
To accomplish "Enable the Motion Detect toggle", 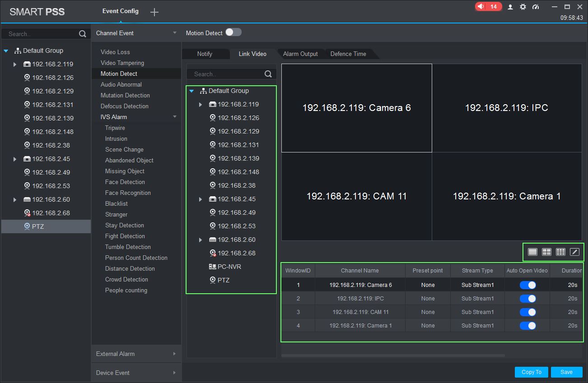I will click(233, 32).
